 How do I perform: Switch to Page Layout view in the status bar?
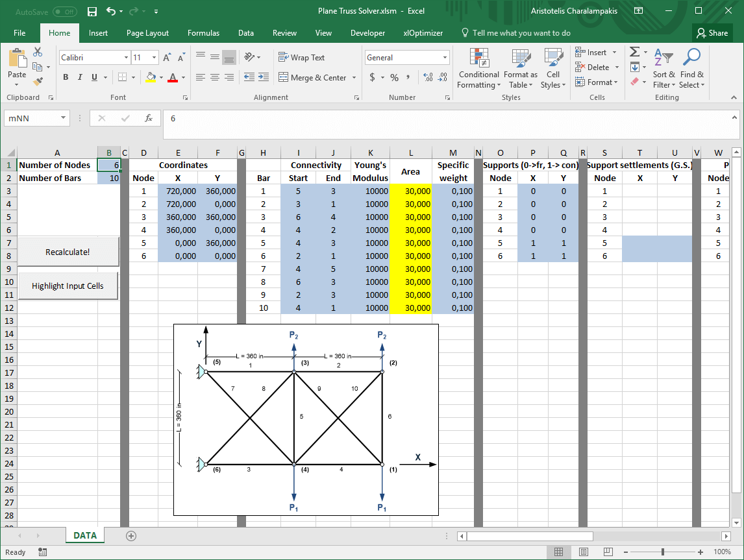583,552
